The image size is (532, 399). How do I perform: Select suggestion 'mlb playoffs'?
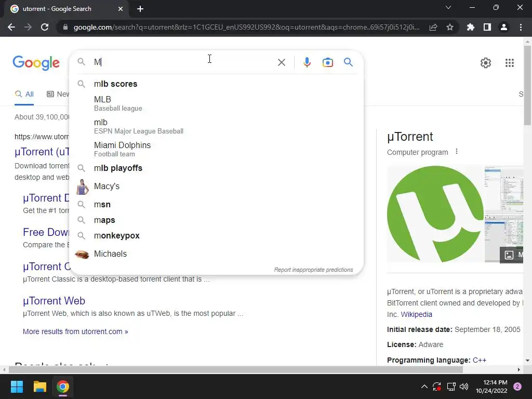point(216,168)
